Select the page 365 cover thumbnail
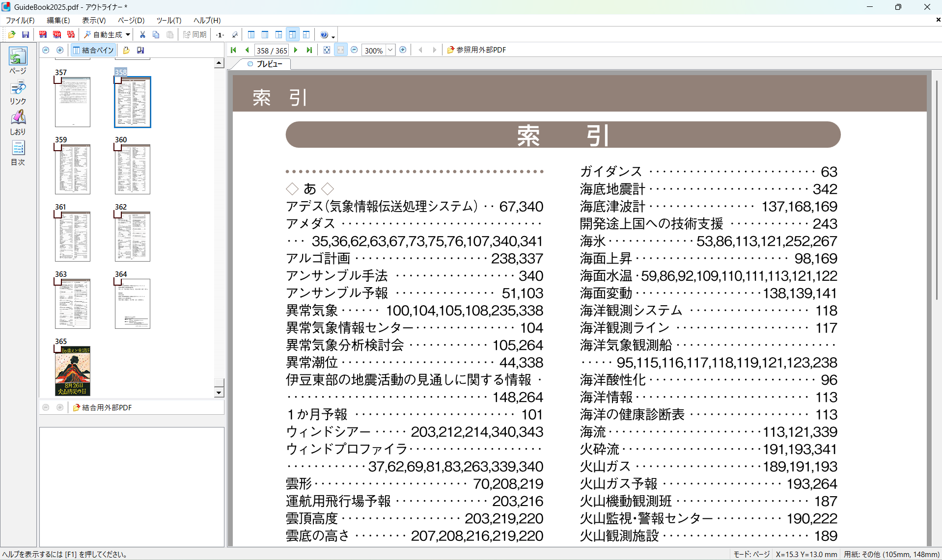 pos(73,371)
